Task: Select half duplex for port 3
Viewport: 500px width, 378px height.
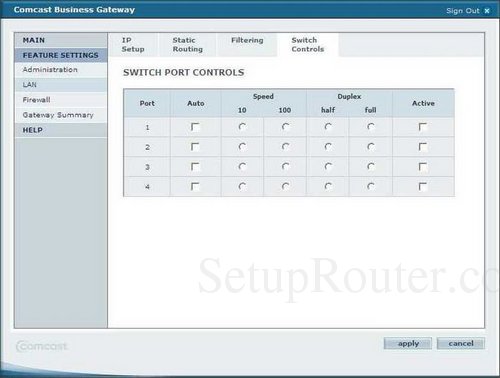Action: tap(328, 167)
